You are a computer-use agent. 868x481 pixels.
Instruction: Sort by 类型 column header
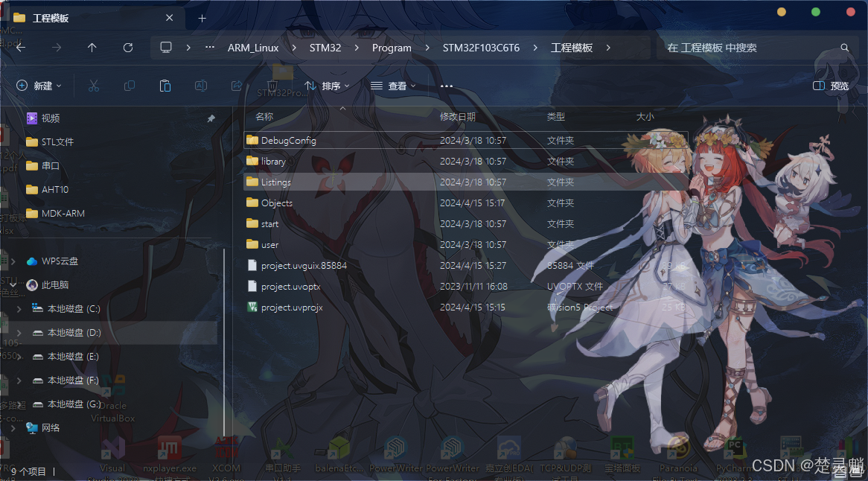pyautogui.click(x=556, y=117)
